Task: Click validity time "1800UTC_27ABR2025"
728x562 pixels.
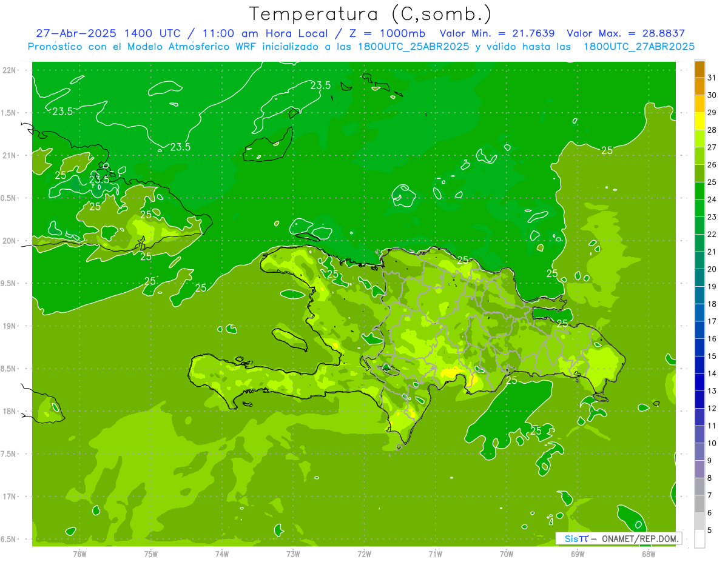Action: [x=639, y=47]
